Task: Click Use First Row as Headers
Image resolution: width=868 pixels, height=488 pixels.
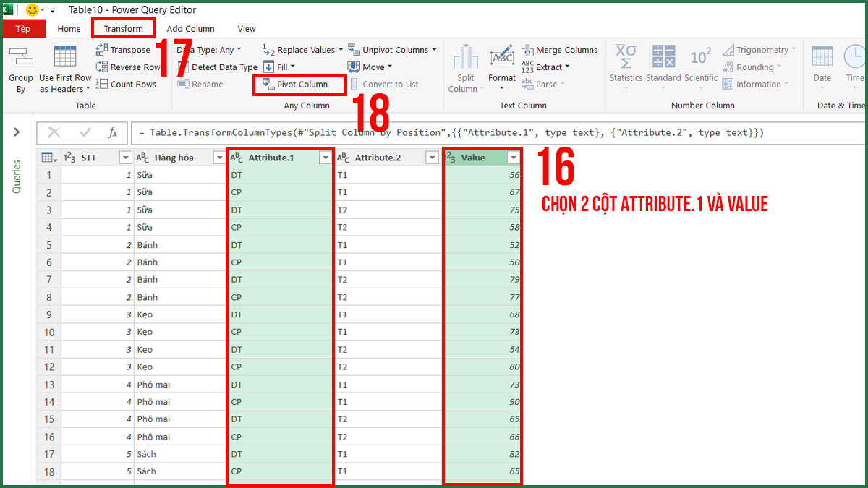Action: [x=65, y=69]
